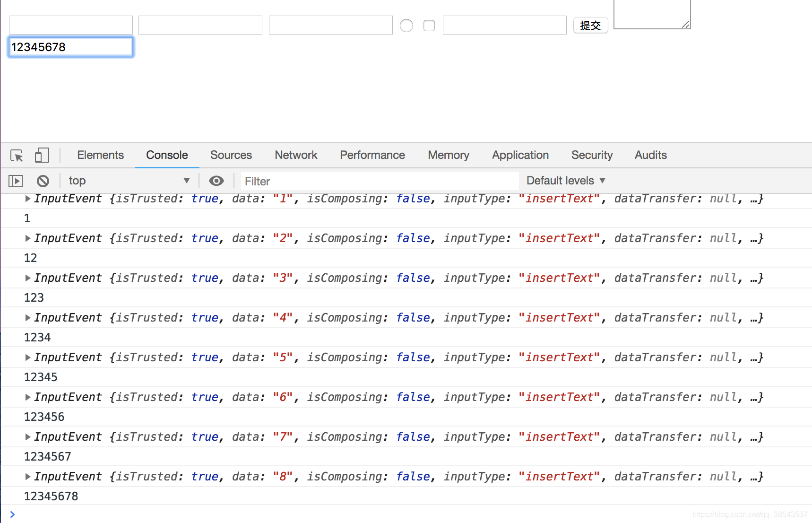Show the console sidebar panel icon
This screenshot has height=523, width=812.
[x=16, y=181]
